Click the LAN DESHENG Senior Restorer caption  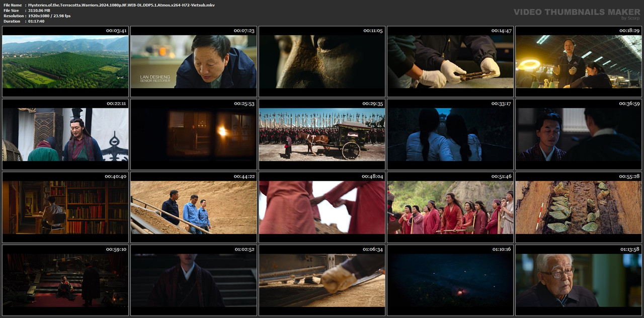point(155,78)
